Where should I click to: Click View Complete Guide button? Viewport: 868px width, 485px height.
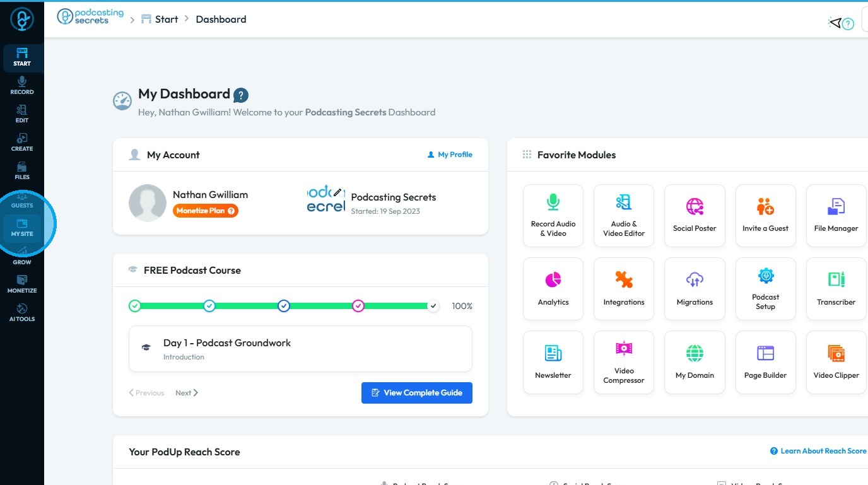pyautogui.click(x=416, y=393)
